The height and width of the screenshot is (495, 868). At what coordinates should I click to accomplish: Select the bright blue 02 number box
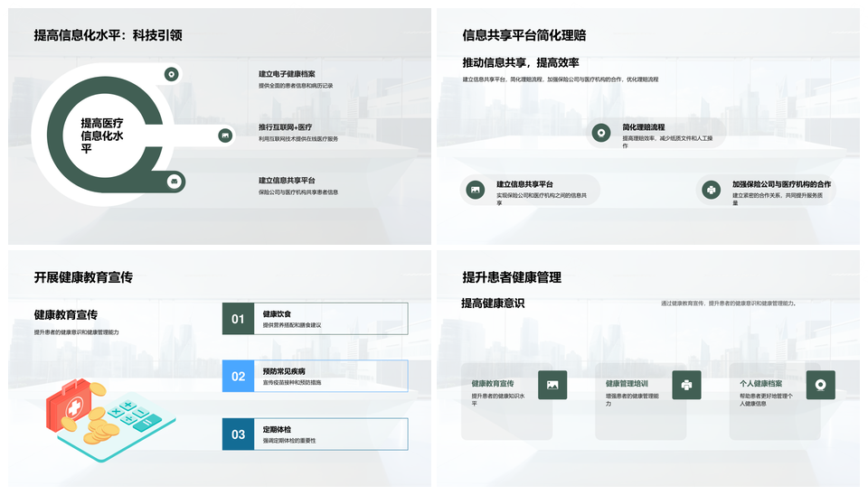(238, 377)
